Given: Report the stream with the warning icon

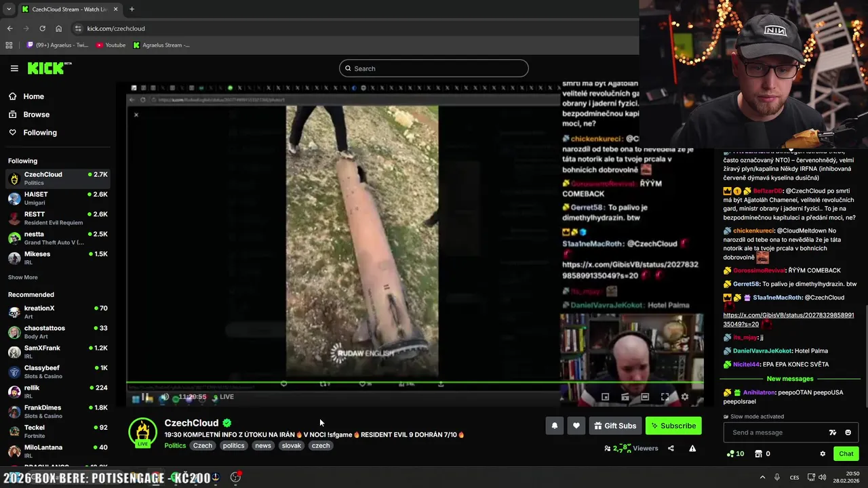Looking at the screenshot, I should [x=692, y=448].
